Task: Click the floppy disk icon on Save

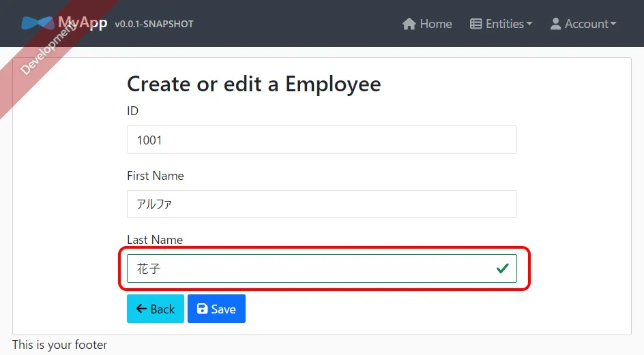Action: (x=202, y=309)
